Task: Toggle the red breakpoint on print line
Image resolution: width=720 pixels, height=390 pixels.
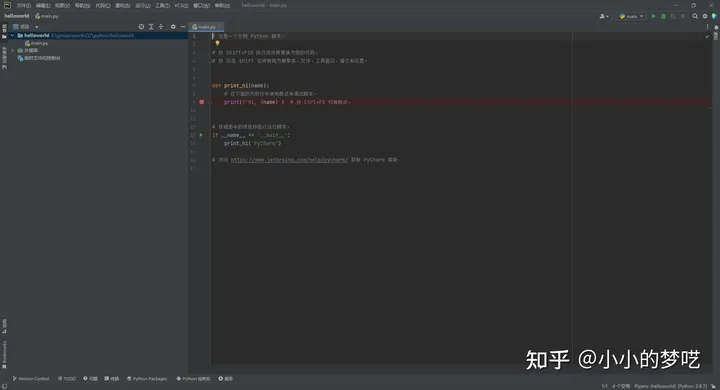Action: [x=202, y=102]
